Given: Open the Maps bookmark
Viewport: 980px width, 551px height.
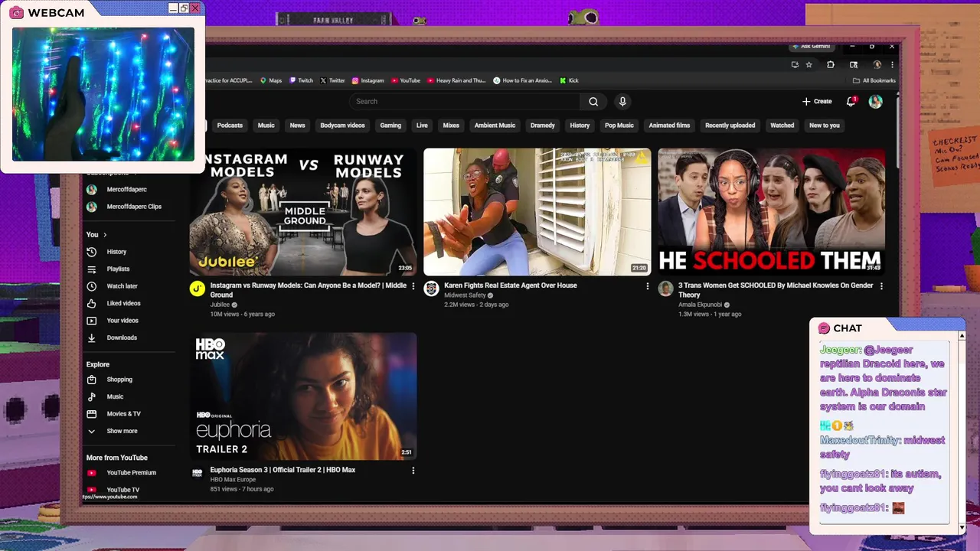Looking at the screenshot, I should pos(271,80).
